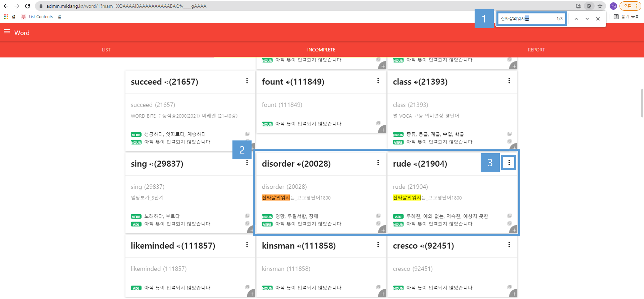Open options menu for likeminded card
The width and height of the screenshot is (644, 299).
click(x=247, y=245)
